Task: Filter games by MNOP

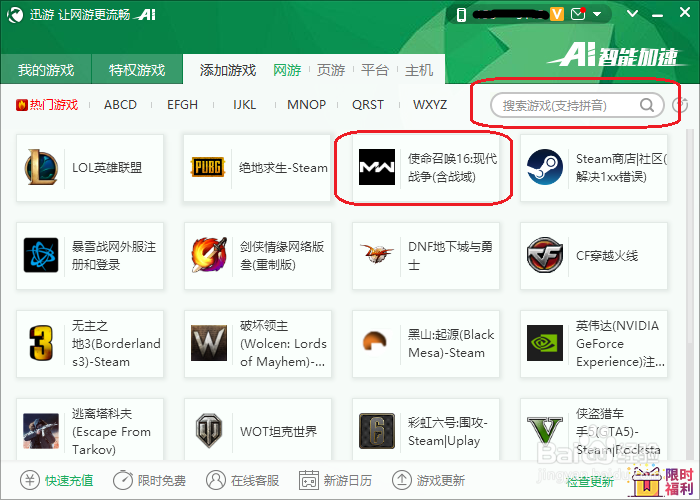Action: click(306, 105)
